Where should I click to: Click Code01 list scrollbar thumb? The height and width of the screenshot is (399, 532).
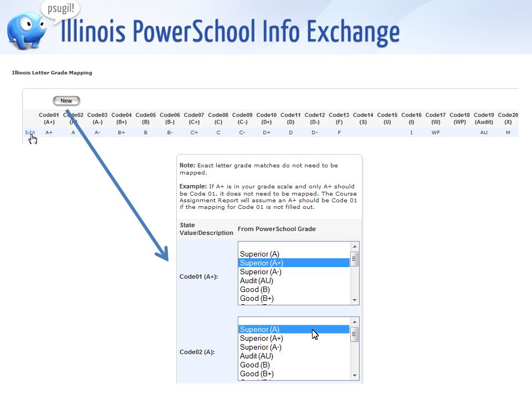point(355,259)
